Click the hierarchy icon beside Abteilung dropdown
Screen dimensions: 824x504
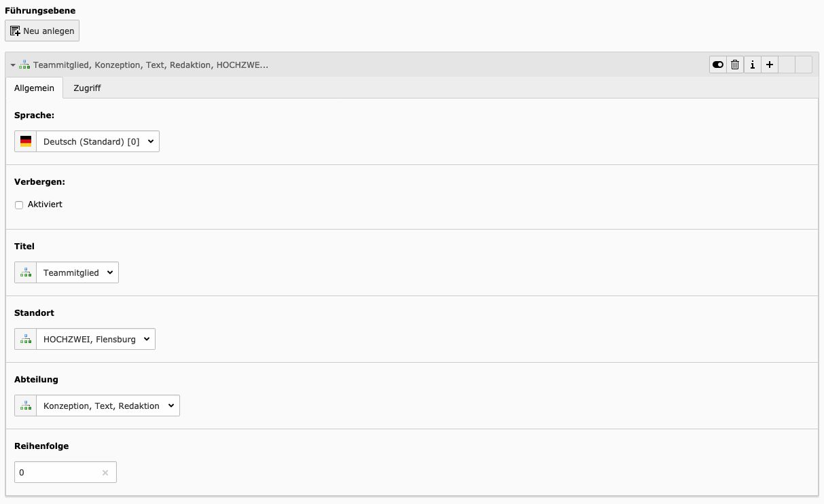(26, 406)
